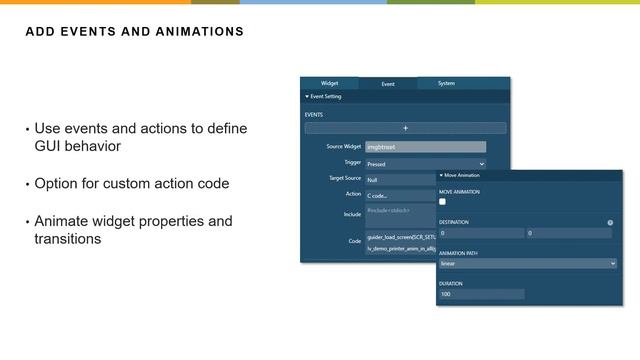Image resolution: width=640 pixels, height=360 pixels.
Task: Click the Source Widget label
Action: click(344, 147)
